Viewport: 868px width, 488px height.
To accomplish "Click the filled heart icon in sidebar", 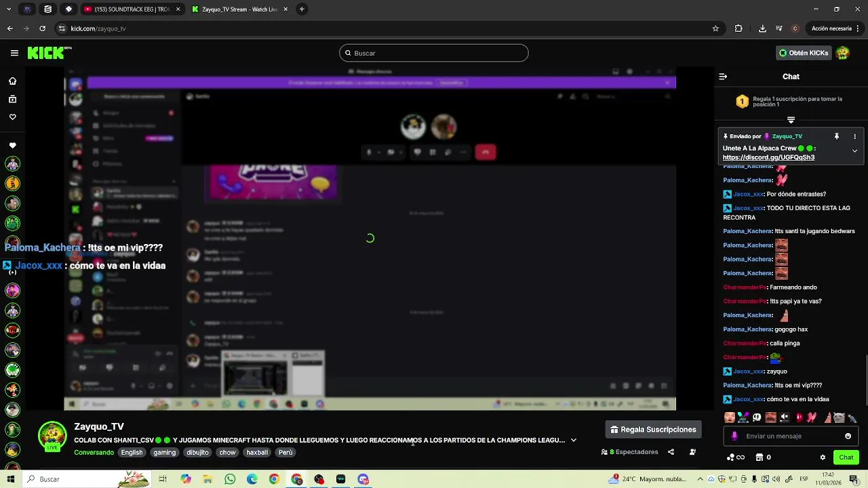I will click(12, 146).
